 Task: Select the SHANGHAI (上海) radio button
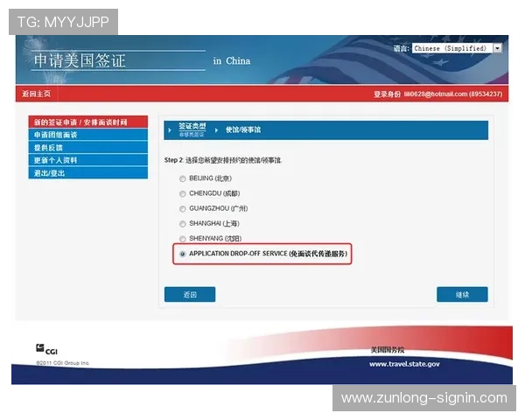click(183, 224)
